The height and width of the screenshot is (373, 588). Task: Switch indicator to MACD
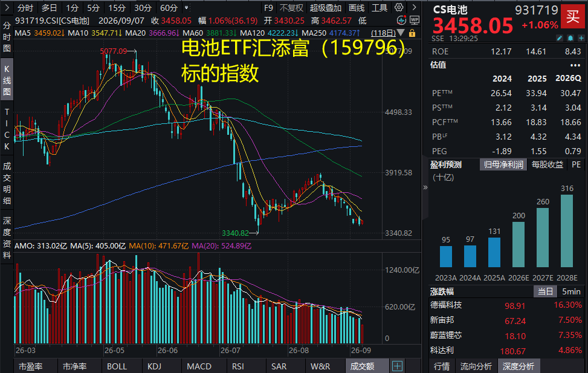coord(199,366)
